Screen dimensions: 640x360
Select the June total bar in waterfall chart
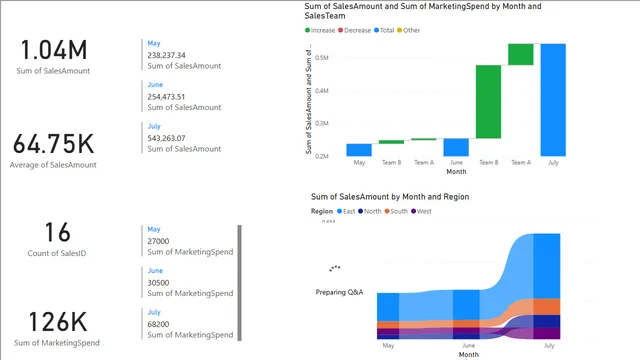pyautogui.click(x=456, y=147)
